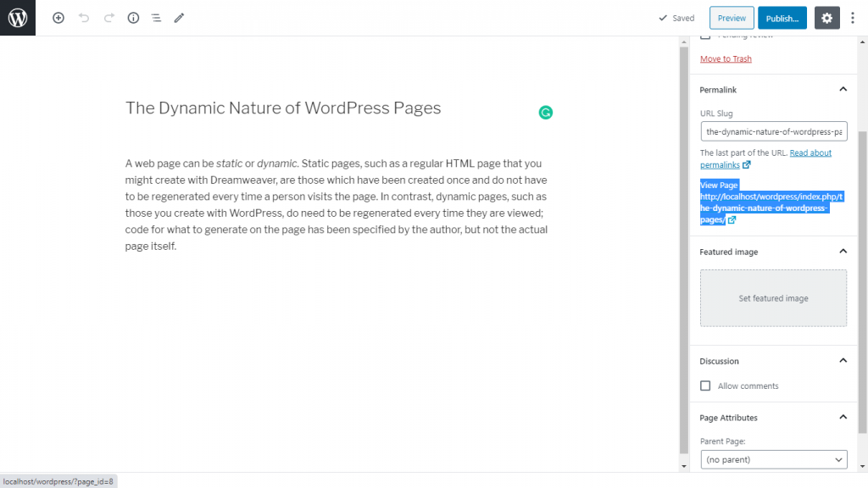This screenshot has height=488, width=868.
Task: Select the pencil Tools icon
Action: click(x=179, y=18)
